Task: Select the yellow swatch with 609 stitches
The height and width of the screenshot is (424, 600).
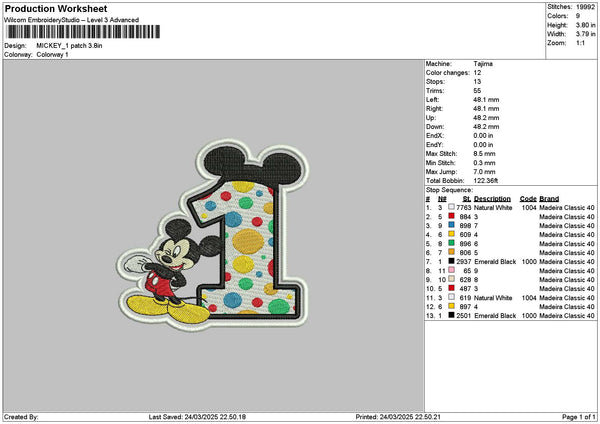Action: pyautogui.click(x=452, y=234)
